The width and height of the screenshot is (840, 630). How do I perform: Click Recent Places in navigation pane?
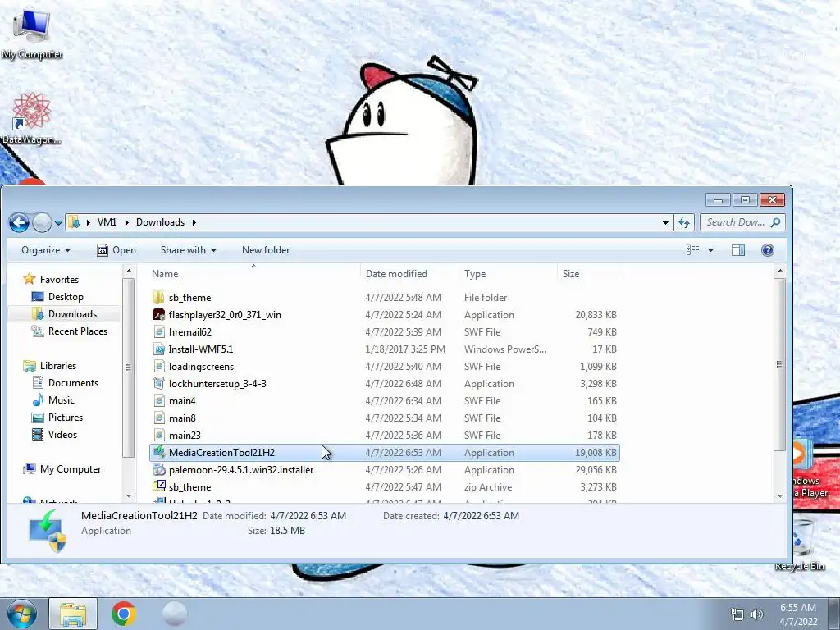(x=78, y=331)
